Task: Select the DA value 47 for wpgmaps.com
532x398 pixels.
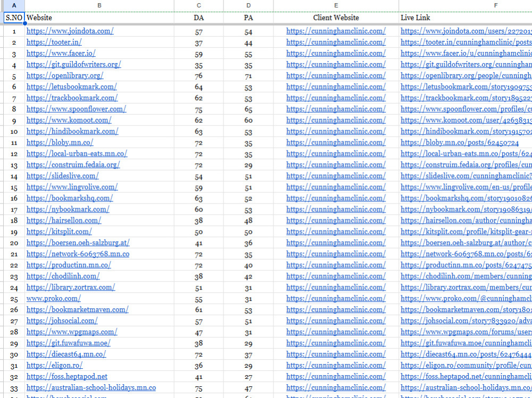Action: 199,333
